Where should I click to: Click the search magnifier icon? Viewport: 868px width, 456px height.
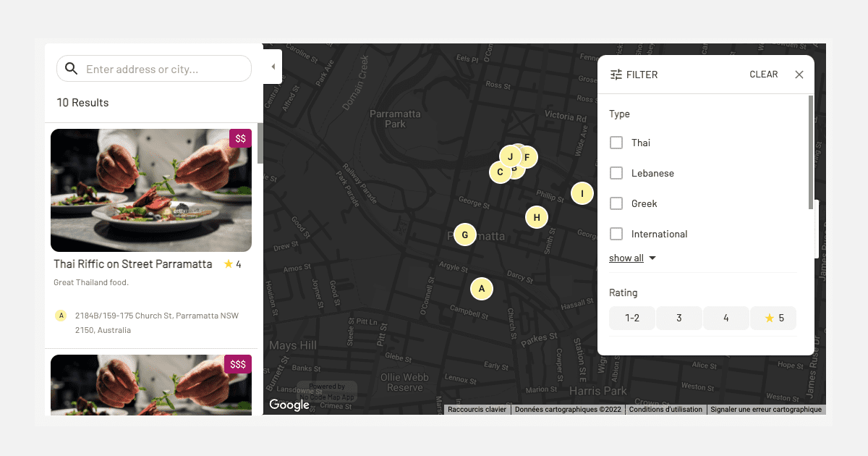pyautogui.click(x=71, y=69)
